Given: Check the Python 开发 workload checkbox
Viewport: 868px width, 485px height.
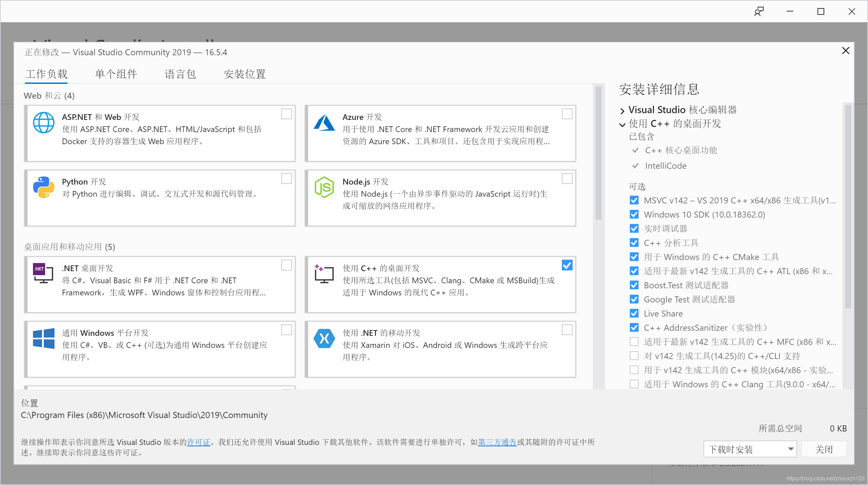Looking at the screenshot, I should click(286, 179).
